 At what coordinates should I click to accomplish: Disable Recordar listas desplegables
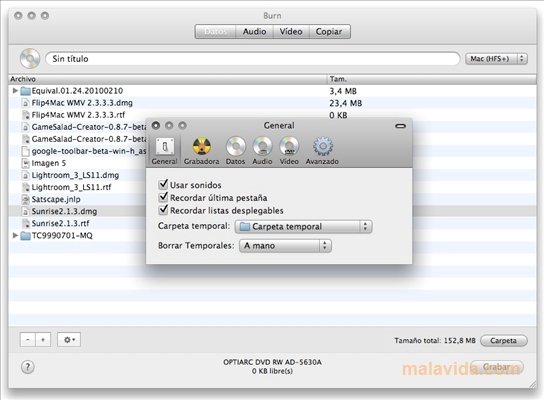pos(163,210)
